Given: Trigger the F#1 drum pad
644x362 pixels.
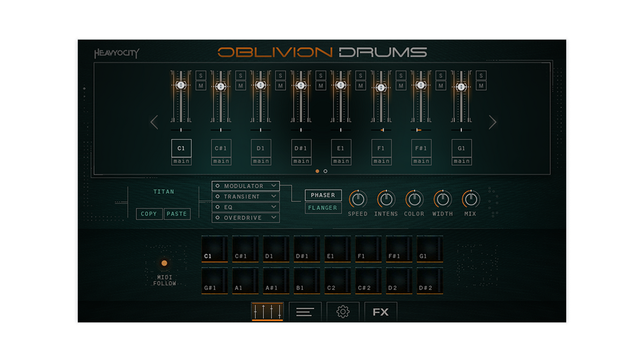Looking at the screenshot, I should click(399, 249).
